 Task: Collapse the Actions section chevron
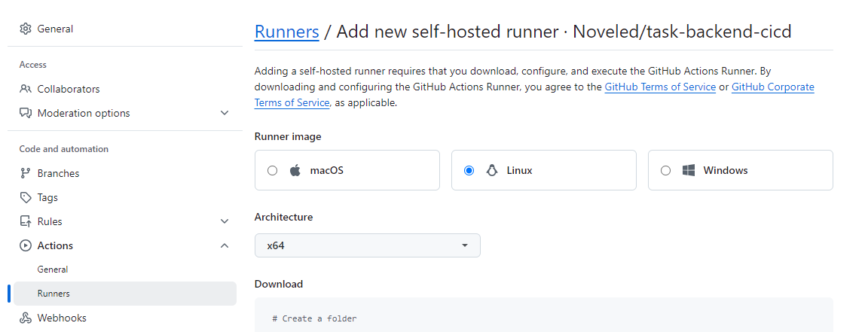coord(225,245)
